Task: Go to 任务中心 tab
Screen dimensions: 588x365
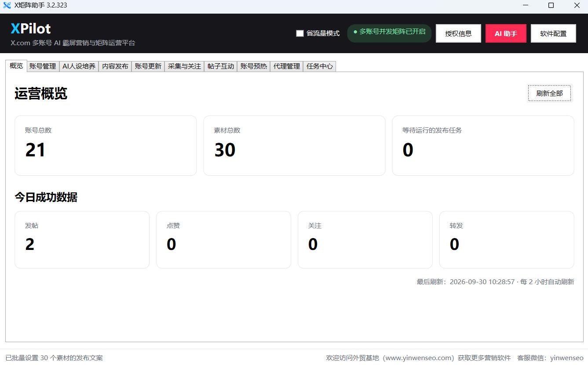Action: (x=320, y=66)
